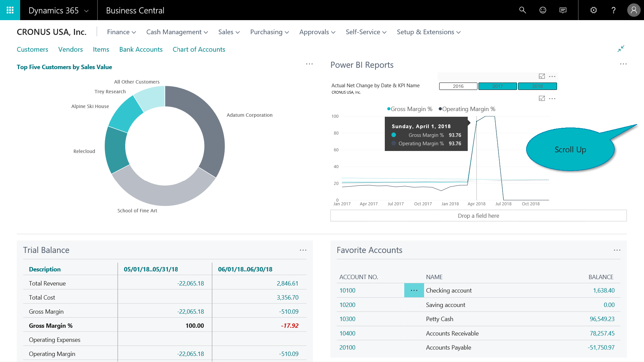Open the Cash Management menu
The width and height of the screenshot is (644, 362).
(x=177, y=32)
